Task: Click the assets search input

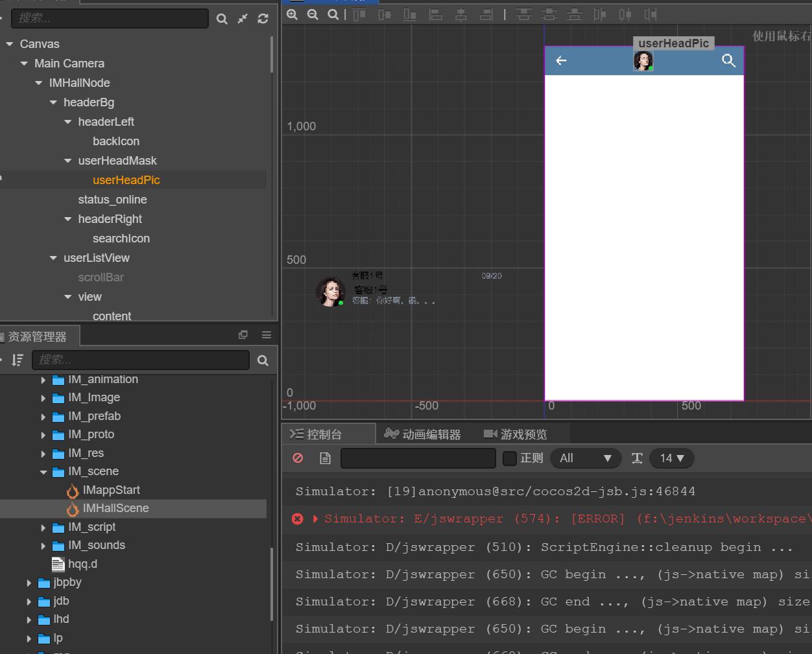Action: (141, 360)
